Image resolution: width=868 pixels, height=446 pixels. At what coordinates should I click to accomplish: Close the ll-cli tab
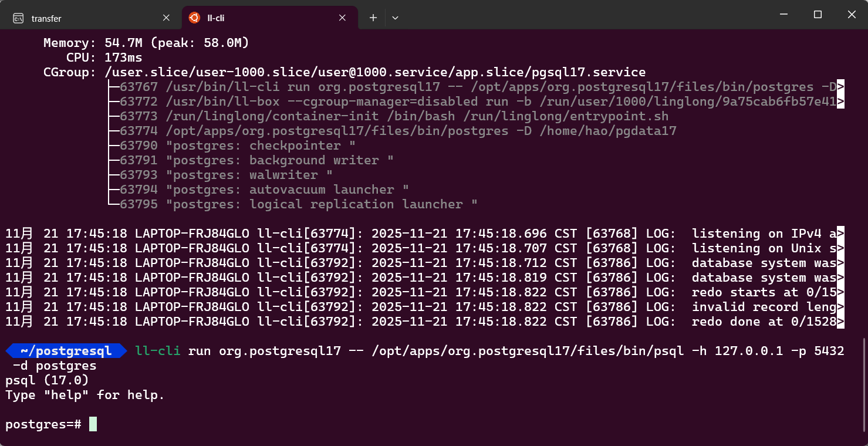(342, 18)
